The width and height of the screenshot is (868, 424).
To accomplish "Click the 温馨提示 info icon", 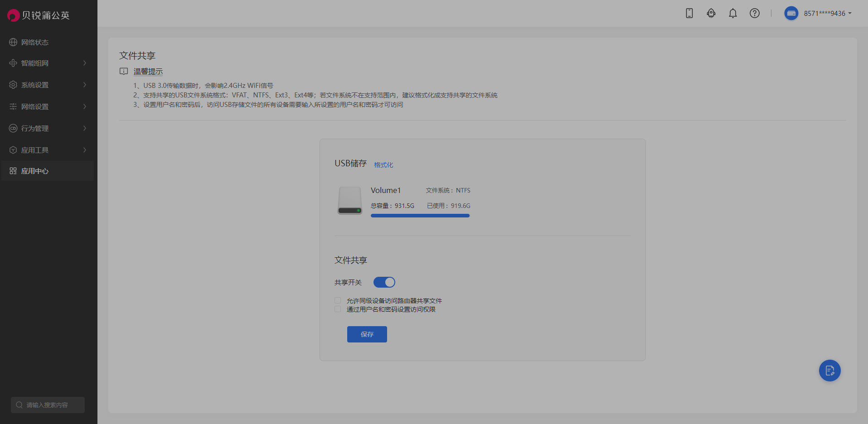I will (x=124, y=71).
